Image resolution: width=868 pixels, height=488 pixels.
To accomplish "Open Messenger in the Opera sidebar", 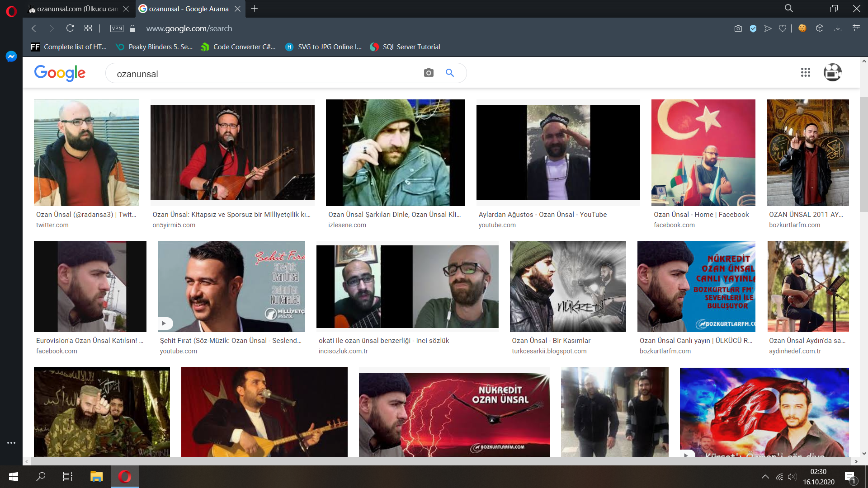I will pos(11,56).
